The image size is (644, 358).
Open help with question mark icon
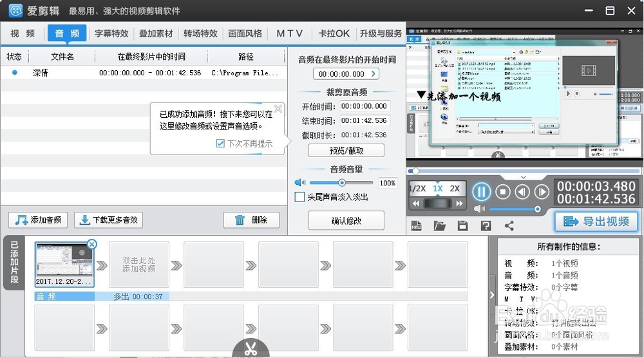pos(486,225)
